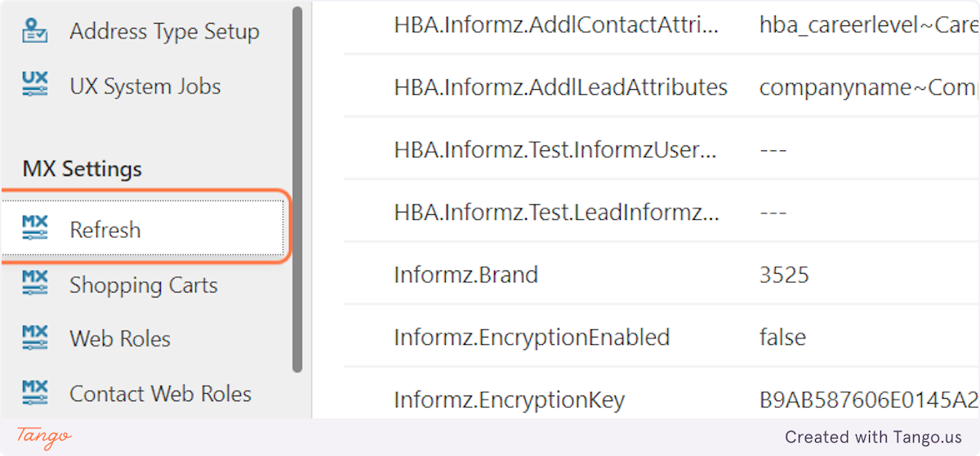This screenshot has height=456, width=980.
Task: Click the HBA.Informz.AddlContactAttri... row name
Action: tap(556, 25)
